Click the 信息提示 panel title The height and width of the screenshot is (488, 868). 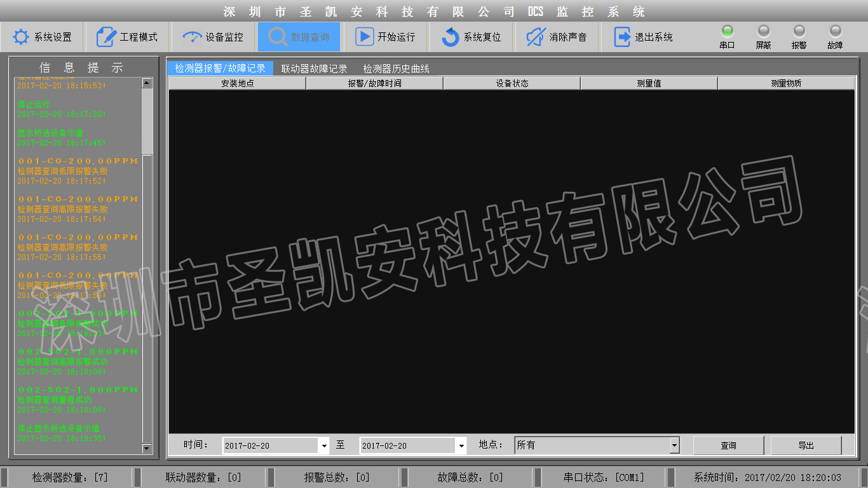(x=81, y=68)
